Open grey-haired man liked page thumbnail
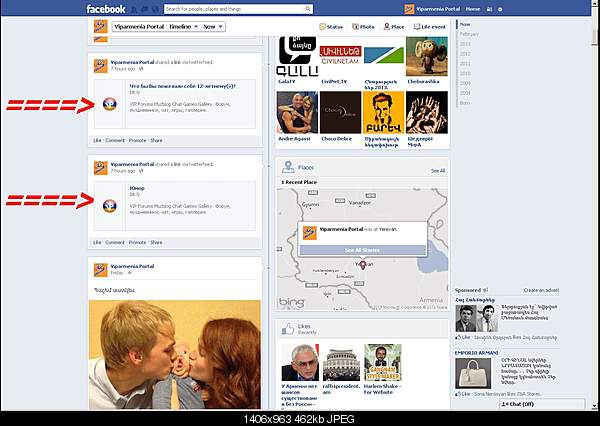Viewport: 600px width, 426px height. click(x=300, y=362)
